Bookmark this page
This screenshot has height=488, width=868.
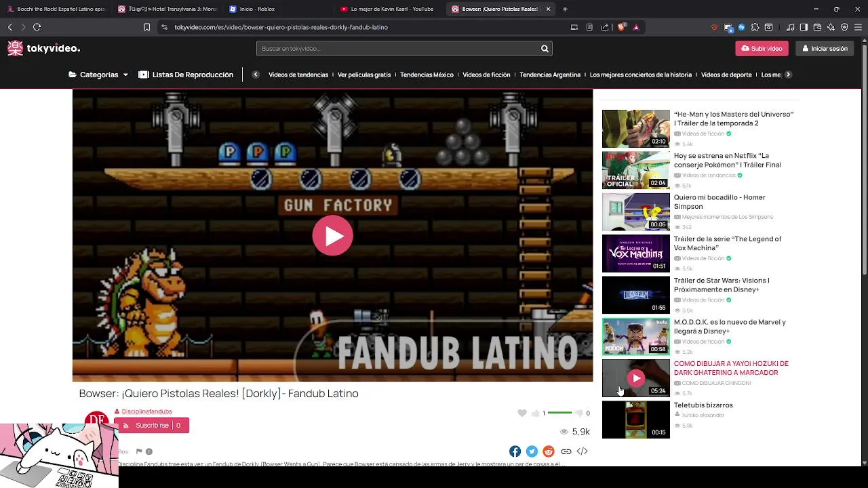pos(146,27)
